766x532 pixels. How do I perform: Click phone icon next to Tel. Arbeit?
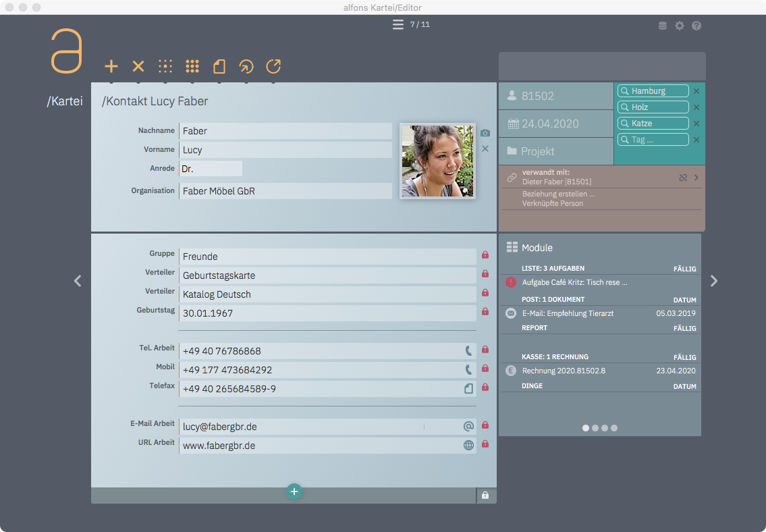(468, 350)
